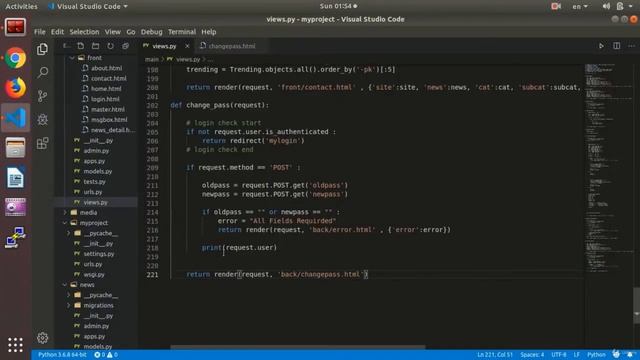The image size is (640, 360).
Task: Open the Search view in activity bar
Action: [x=42, y=73]
